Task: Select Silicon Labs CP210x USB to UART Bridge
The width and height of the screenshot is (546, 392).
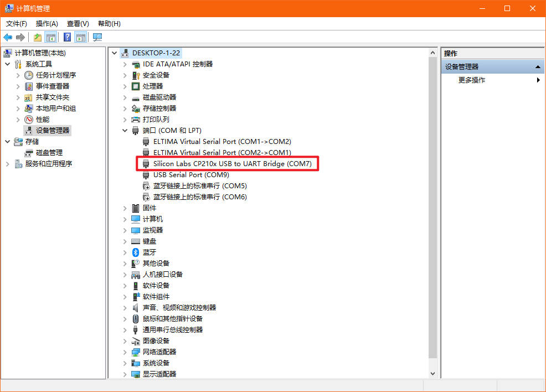Action: 233,163
